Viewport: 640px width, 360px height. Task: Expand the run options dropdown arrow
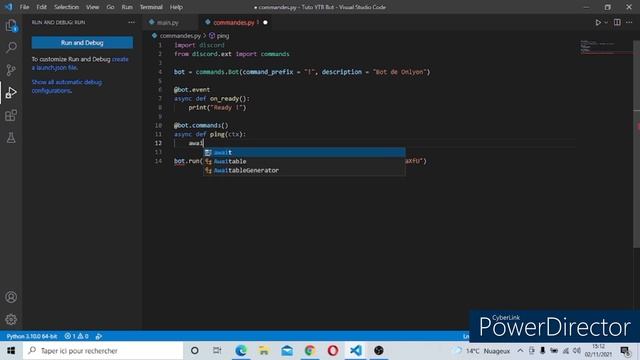click(606, 22)
